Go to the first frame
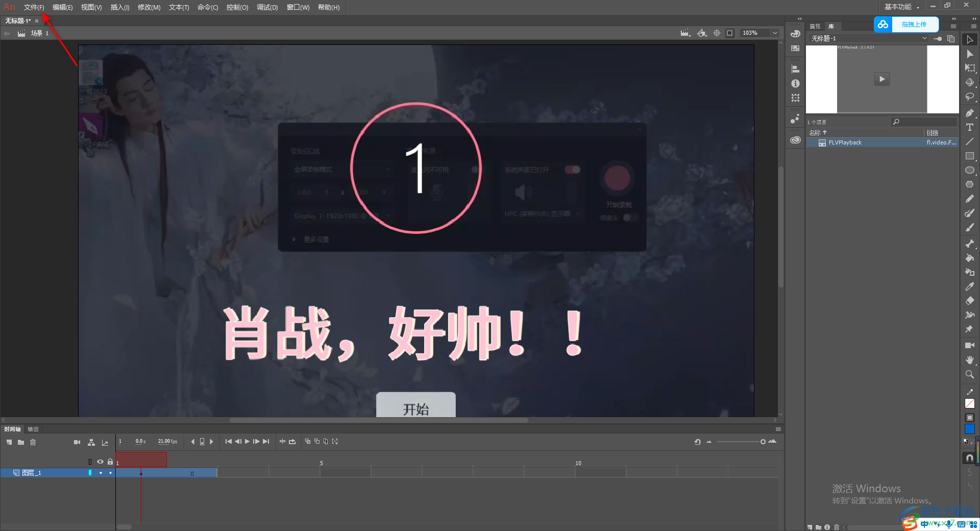980x531 pixels. point(229,442)
